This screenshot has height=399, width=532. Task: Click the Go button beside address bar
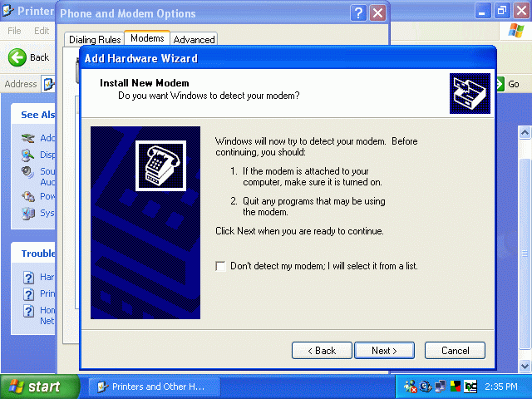pyautogui.click(x=508, y=84)
